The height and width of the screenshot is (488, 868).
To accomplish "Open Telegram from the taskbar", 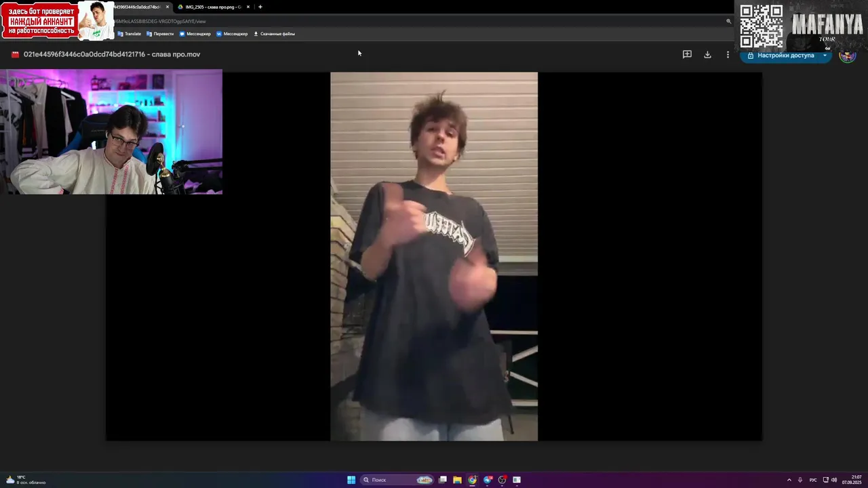I will [488, 480].
